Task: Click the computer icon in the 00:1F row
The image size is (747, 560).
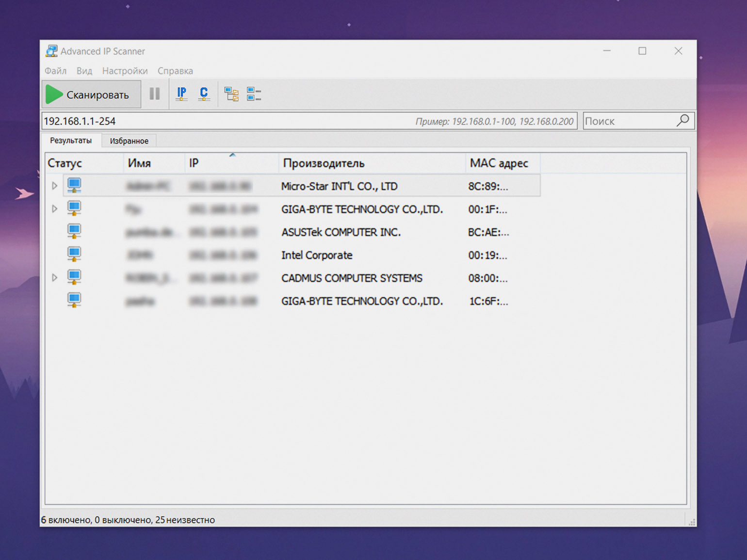Action: pyautogui.click(x=74, y=208)
